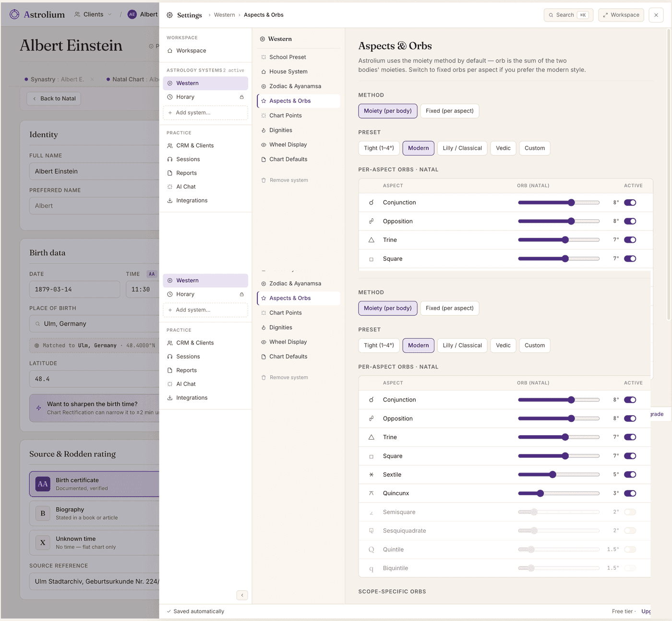Enable the Semisquare aspect toggle

[630, 512]
